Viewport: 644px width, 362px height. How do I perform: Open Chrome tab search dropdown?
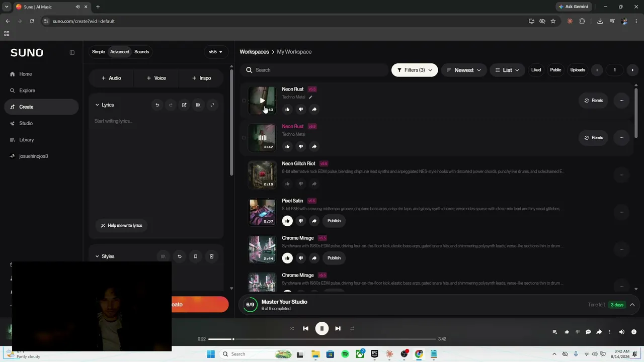click(x=7, y=7)
